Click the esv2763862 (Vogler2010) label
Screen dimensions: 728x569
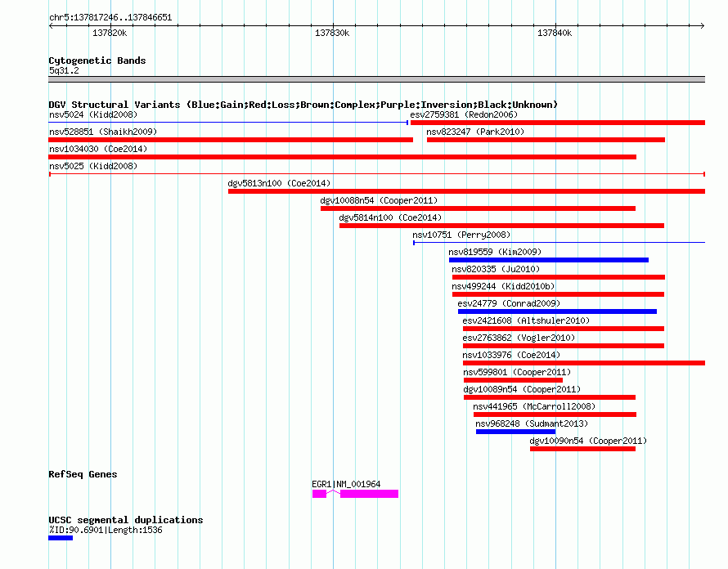519,338
